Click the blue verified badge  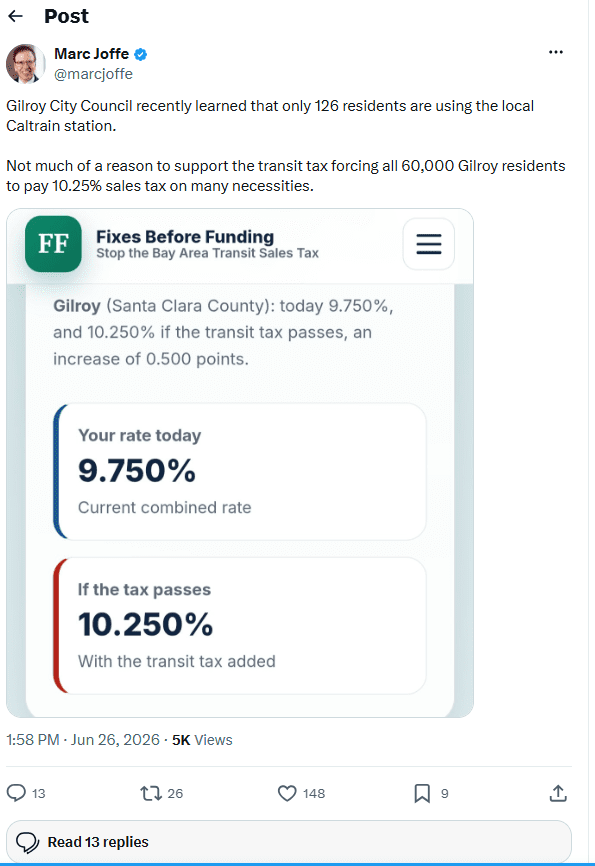point(140,54)
